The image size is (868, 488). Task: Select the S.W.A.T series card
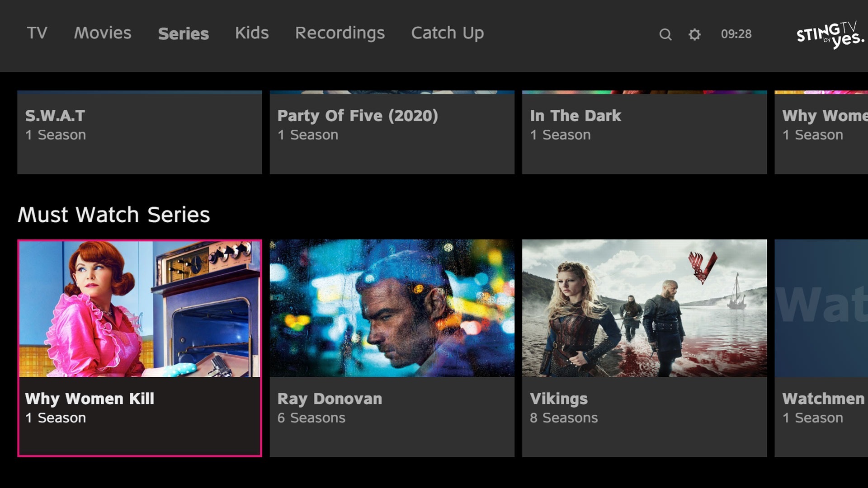click(x=139, y=132)
